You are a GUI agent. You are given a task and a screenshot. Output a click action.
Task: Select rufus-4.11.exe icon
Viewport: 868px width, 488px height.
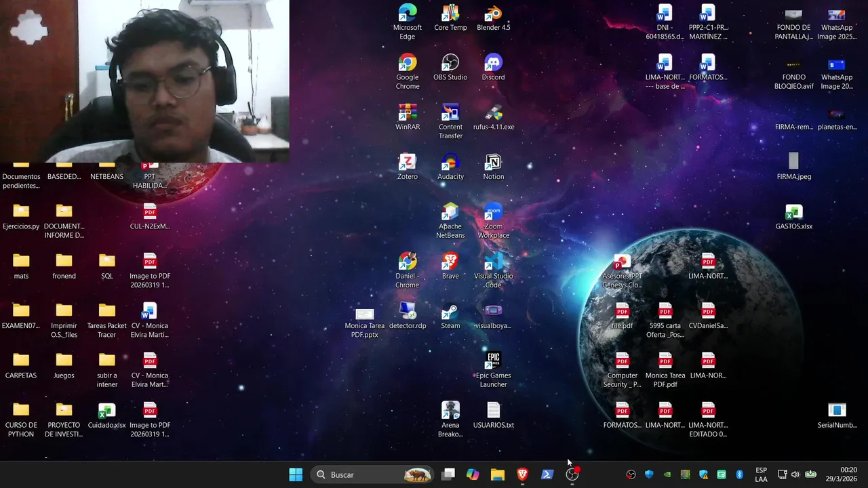click(493, 117)
